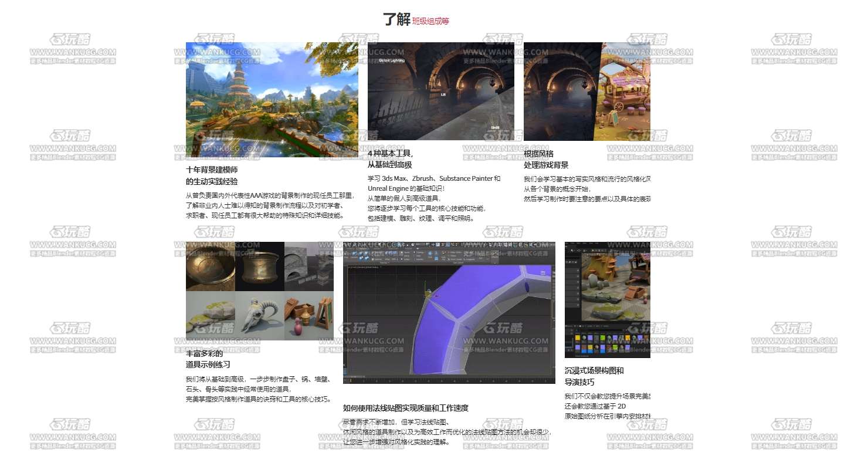Image resolution: width=868 pixels, height=459 pixels.
Task: Click heading "根据风格"
Action: [x=538, y=154]
